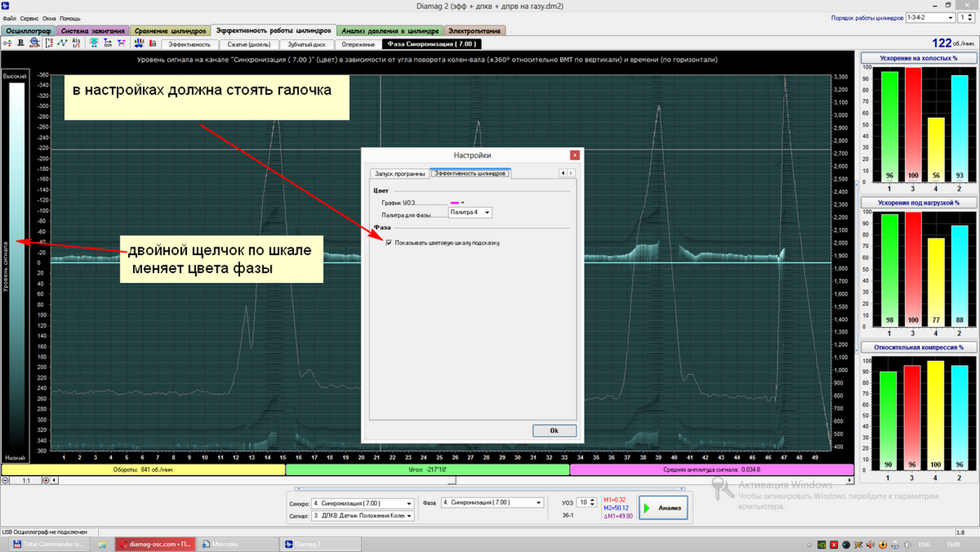This screenshot has width=980, height=552.
Task: Open the diamag-osc.com Opera taskbar item
Action: 155,544
